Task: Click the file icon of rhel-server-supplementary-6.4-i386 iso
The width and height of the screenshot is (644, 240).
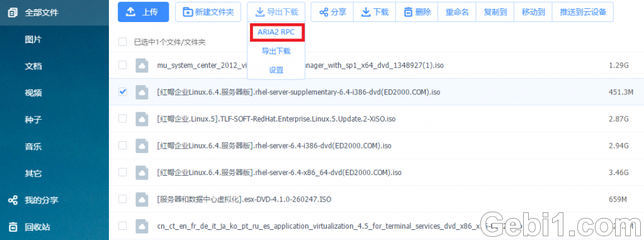Action: click(x=142, y=92)
